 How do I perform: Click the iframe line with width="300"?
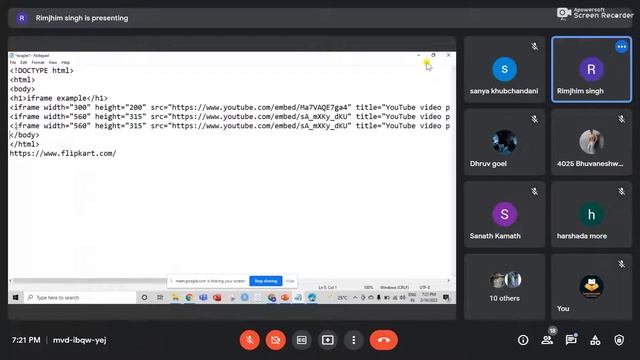coord(230,107)
